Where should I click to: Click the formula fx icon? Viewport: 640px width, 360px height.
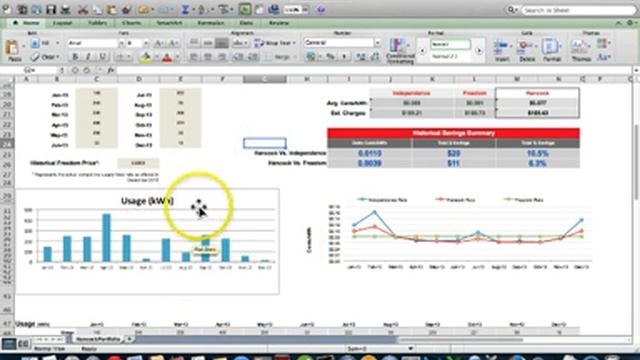coord(111,70)
